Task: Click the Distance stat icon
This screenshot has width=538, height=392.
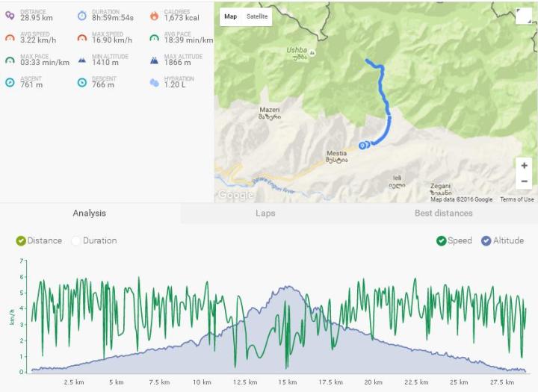Action: (10, 15)
